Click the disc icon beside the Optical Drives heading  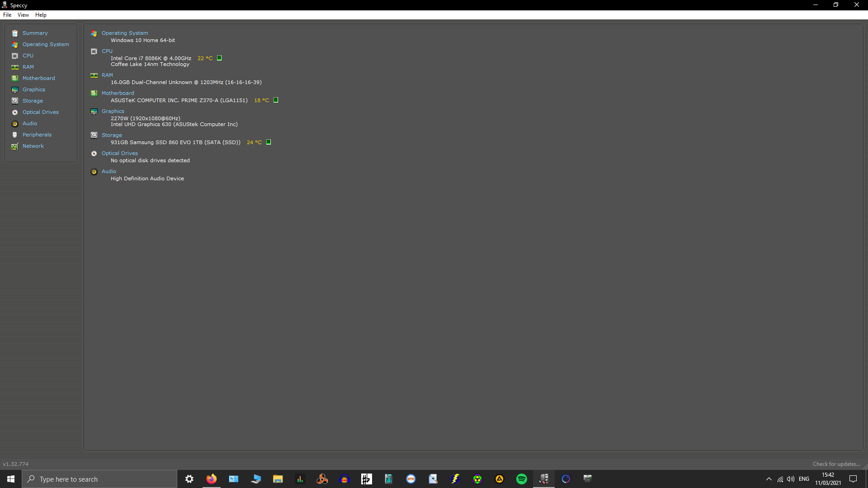tap(94, 154)
